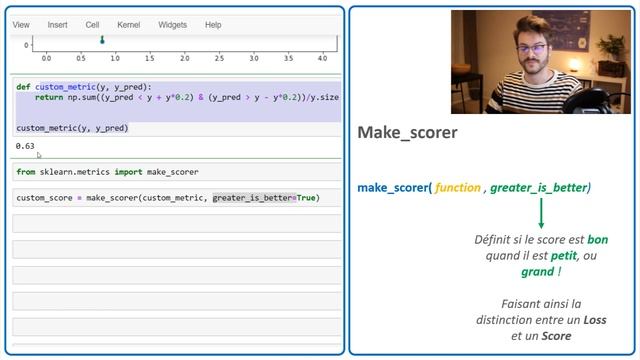Open the Kernel menu
This screenshot has width=640, height=360.
[129, 25]
